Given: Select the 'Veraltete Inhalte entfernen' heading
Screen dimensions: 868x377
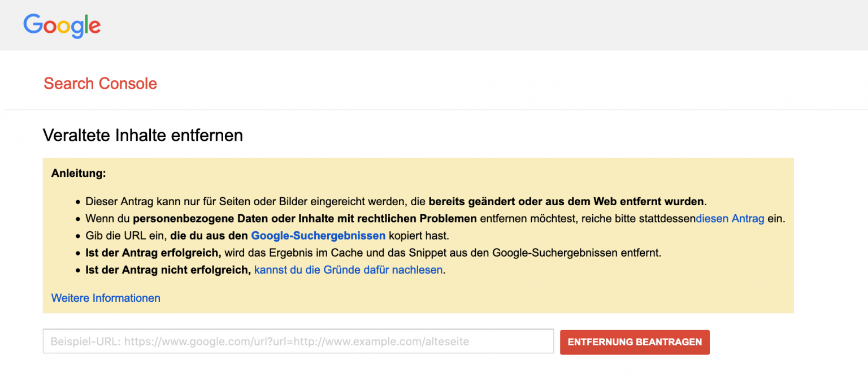Looking at the screenshot, I should pos(143,136).
